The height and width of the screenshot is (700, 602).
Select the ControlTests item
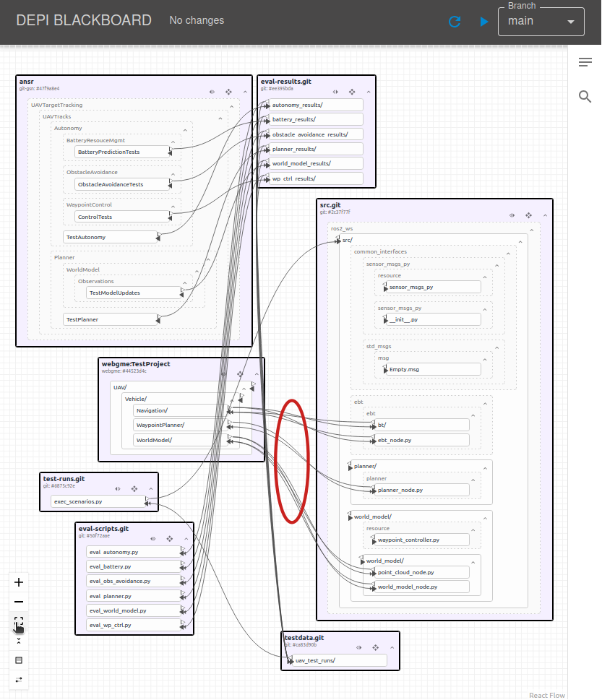122,217
